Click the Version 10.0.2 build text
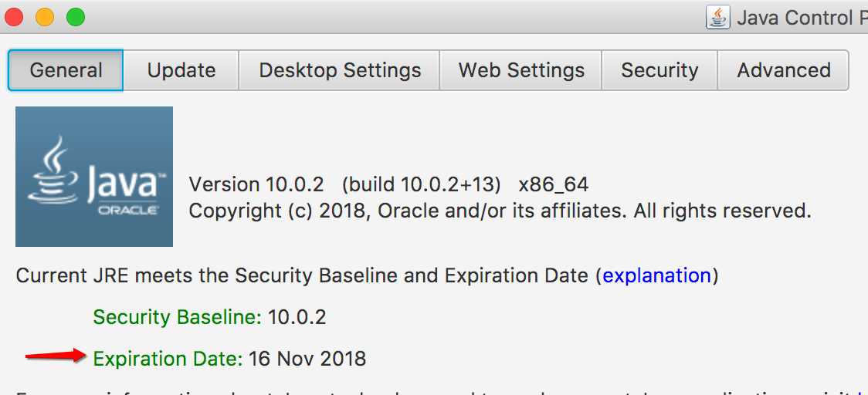Screen dimensions: 868x395 [x=345, y=184]
